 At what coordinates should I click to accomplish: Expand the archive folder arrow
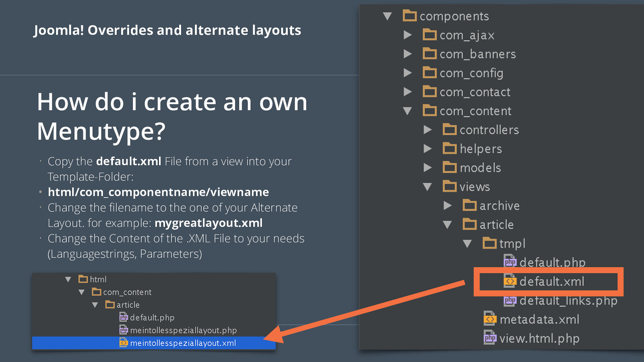pyautogui.click(x=448, y=206)
